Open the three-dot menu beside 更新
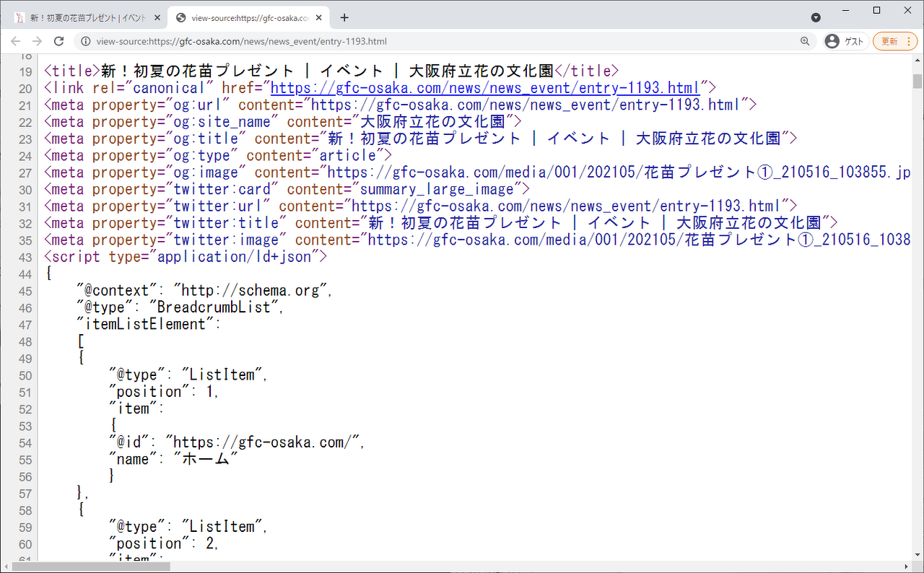Image resolution: width=924 pixels, height=573 pixels. pyautogui.click(x=907, y=41)
